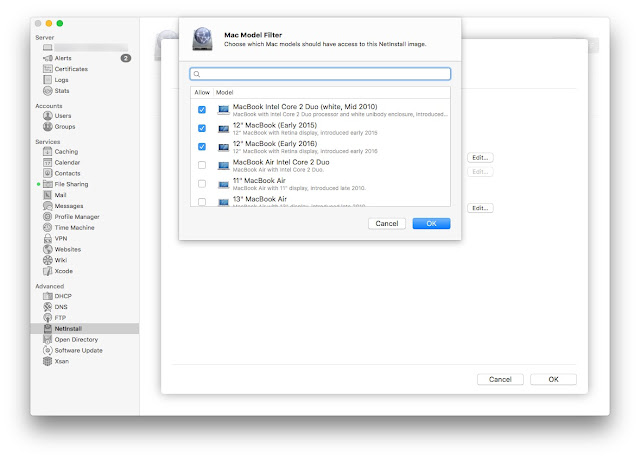This screenshot has height=459, width=640.
Task: Click the top Edit... button
Action: [x=480, y=157]
